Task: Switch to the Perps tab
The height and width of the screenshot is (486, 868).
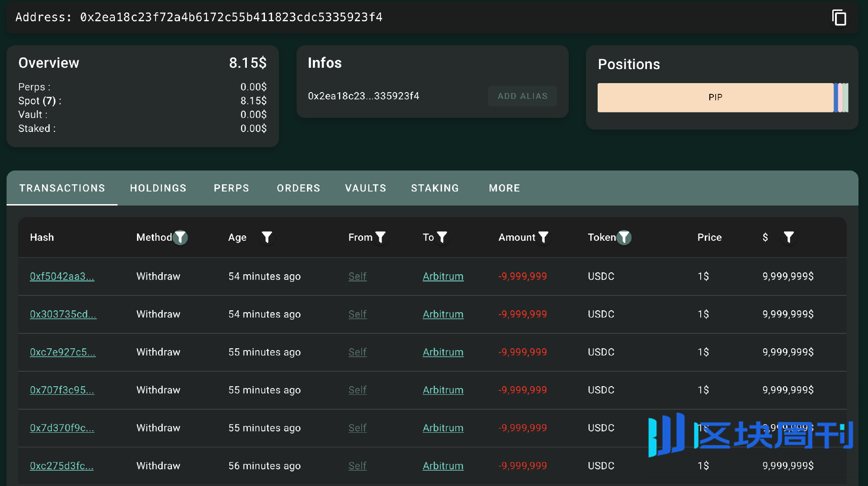Action: [x=231, y=188]
